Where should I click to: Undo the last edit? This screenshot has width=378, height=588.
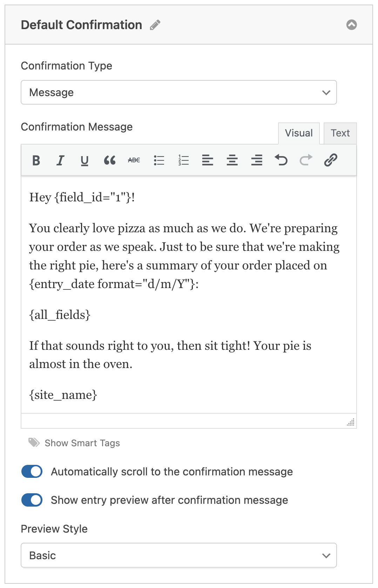[281, 160]
